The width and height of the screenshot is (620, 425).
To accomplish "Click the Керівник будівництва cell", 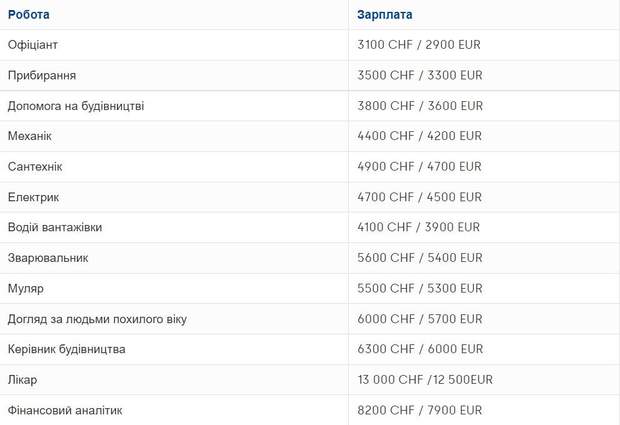I will 67,349.
